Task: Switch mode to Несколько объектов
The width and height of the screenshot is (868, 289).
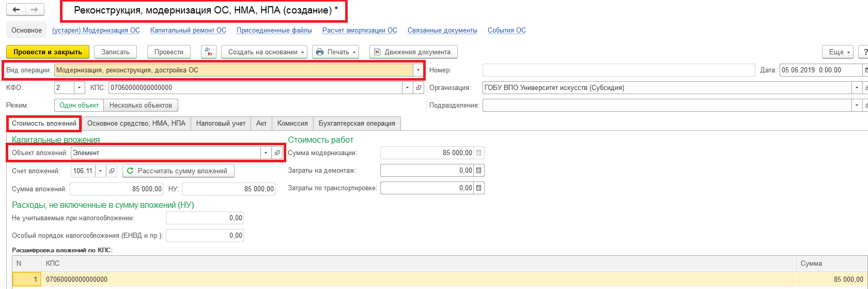Action: coord(141,105)
